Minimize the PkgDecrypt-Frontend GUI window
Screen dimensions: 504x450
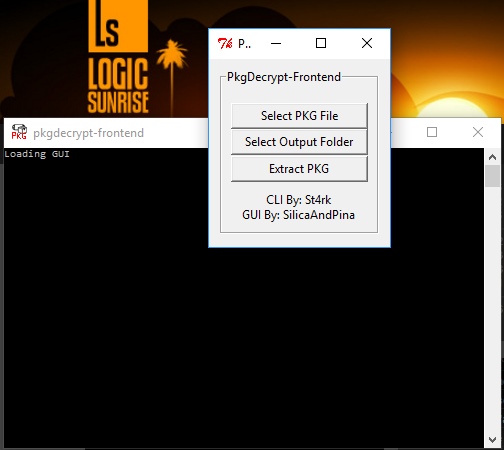click(276, 43)
